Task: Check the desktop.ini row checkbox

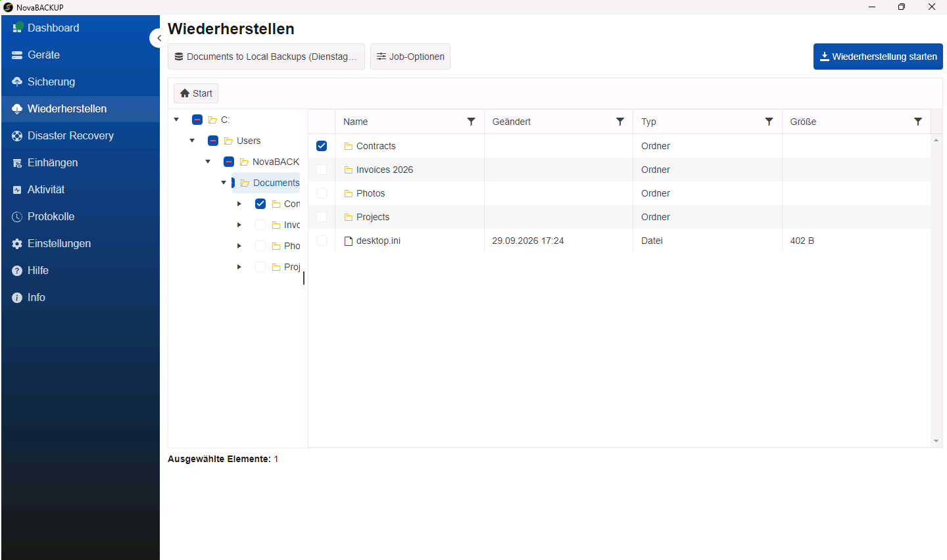Action: (x=322, y=241)
